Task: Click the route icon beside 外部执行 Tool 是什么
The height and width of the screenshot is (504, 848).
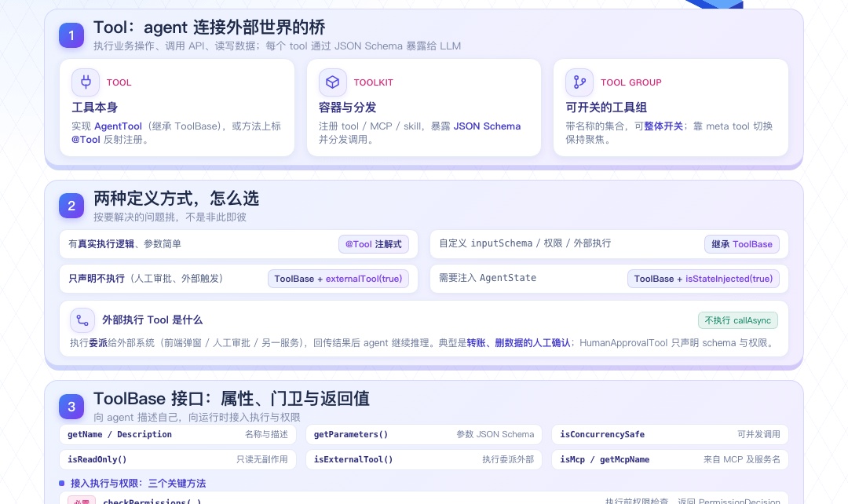Action: click(x=82, y=320)
